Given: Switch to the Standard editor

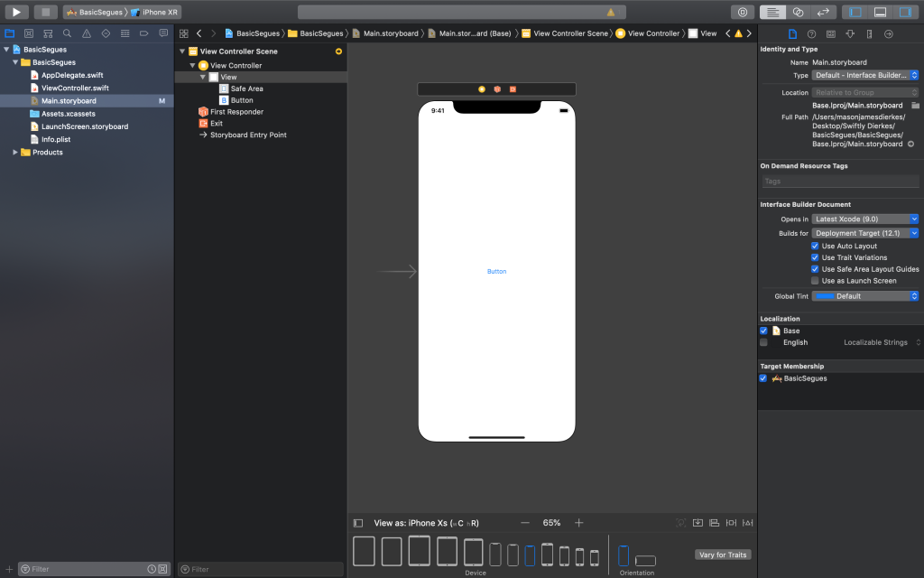Looking at the screenshot, I should [x=772, y=12].
